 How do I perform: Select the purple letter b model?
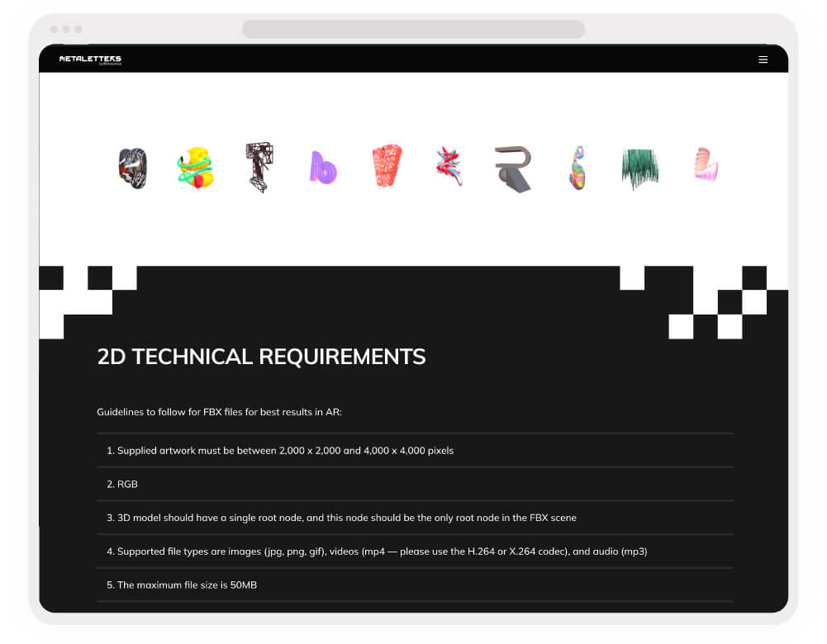(323, 168)
